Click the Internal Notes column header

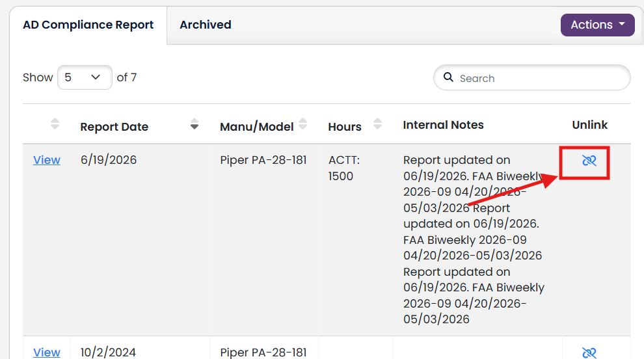443,125
